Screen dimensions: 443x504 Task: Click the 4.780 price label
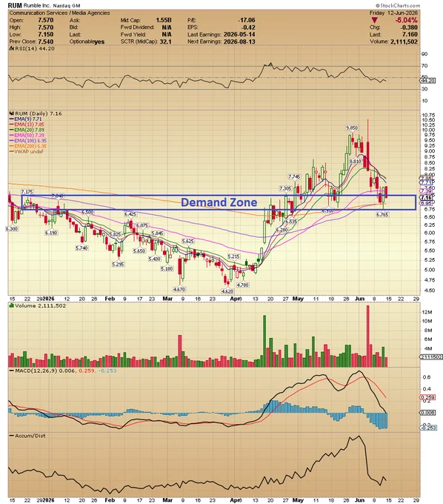(x=242, y=285)
